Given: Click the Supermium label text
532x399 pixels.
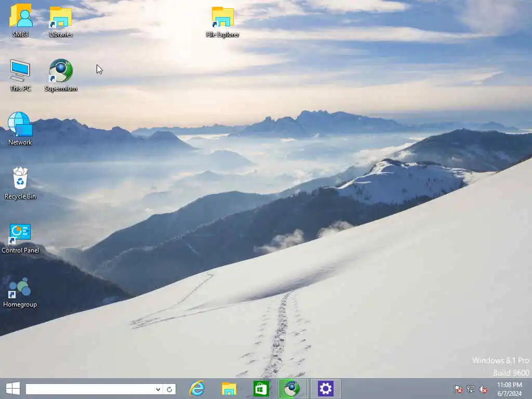Looking at the screenshot, I should (61, 88).
